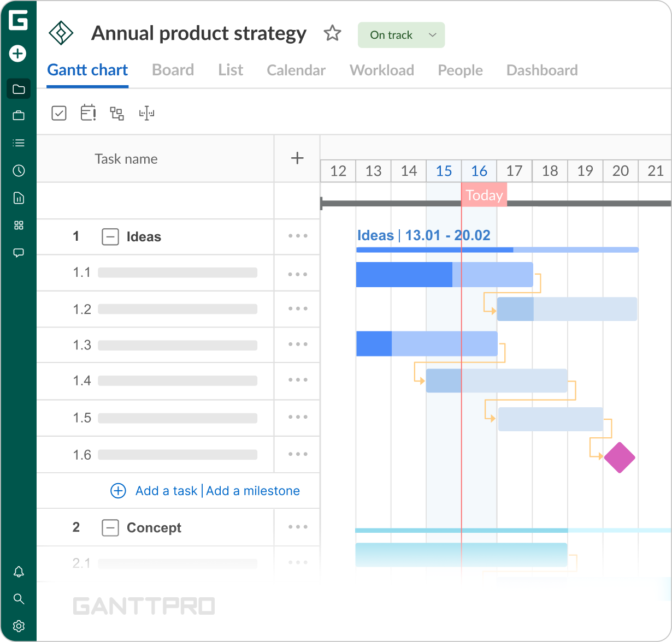
Task: Click the pink milestone diamond on timeline
Action: 620,457
